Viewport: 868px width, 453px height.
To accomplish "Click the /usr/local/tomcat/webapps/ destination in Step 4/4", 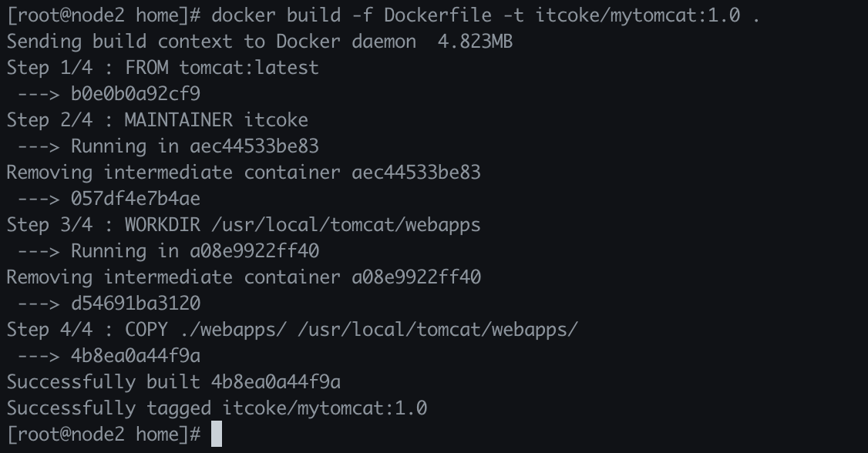I will [437, 330].
